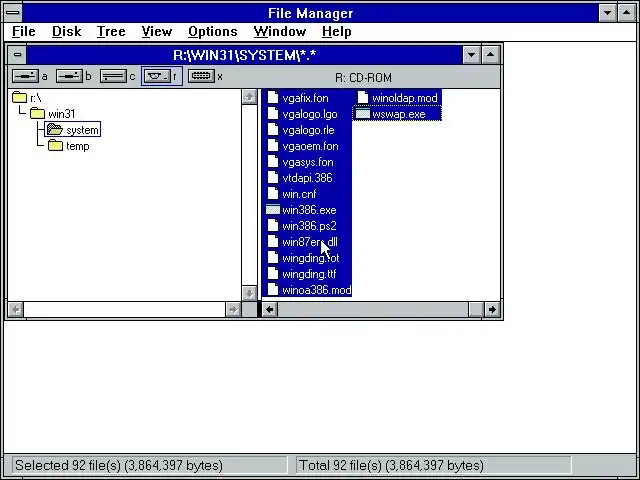Open the Options menu
640x480 pixels.
(x=213, y=31)
